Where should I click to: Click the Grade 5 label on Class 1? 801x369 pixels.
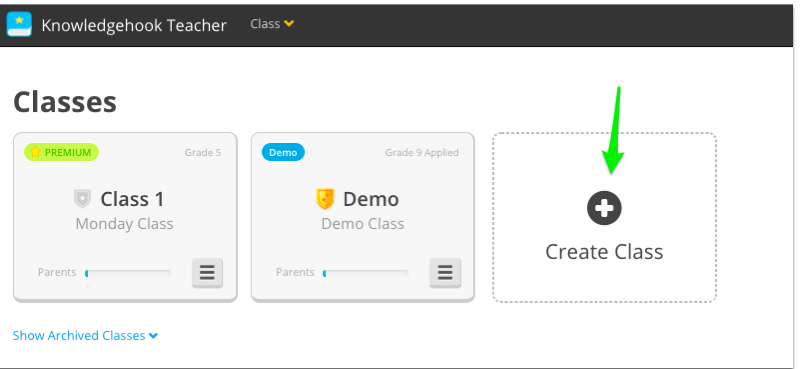(203, 152)
